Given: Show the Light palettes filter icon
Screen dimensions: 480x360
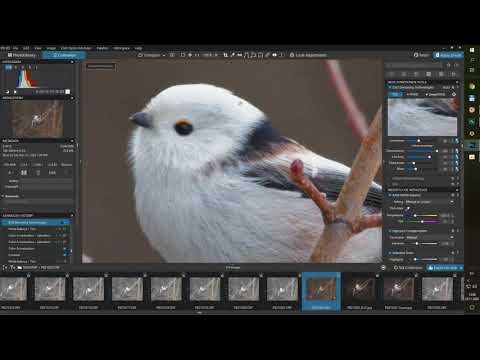Looking at the screenshot, I should [392, 74].
